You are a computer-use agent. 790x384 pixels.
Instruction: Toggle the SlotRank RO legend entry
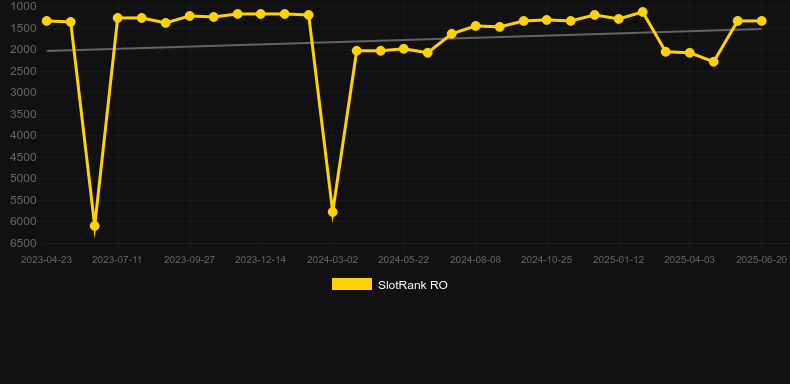click(x=389, y=285)
